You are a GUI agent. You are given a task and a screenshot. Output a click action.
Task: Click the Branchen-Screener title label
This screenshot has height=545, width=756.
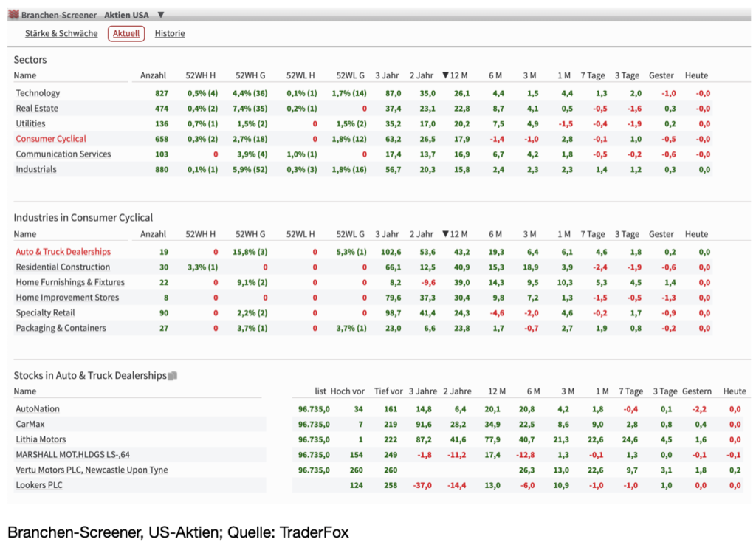click(59, 15)
